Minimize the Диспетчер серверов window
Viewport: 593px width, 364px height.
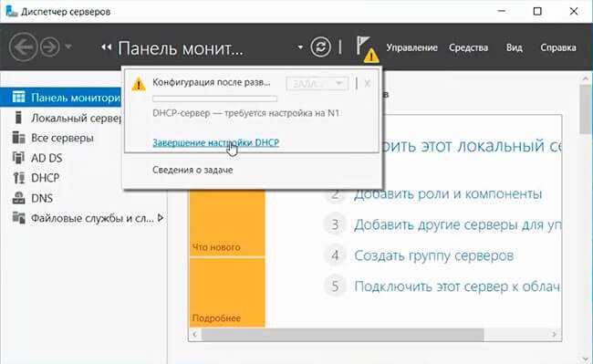pyautogui.click(x=502, y=11)
